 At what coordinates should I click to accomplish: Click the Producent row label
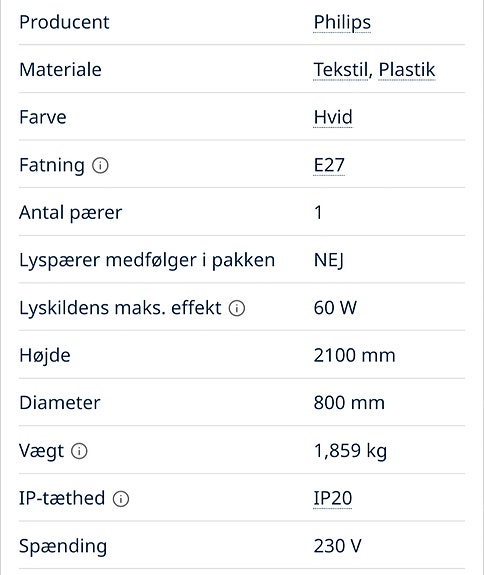pyautogui.click(x=64, y=22)
